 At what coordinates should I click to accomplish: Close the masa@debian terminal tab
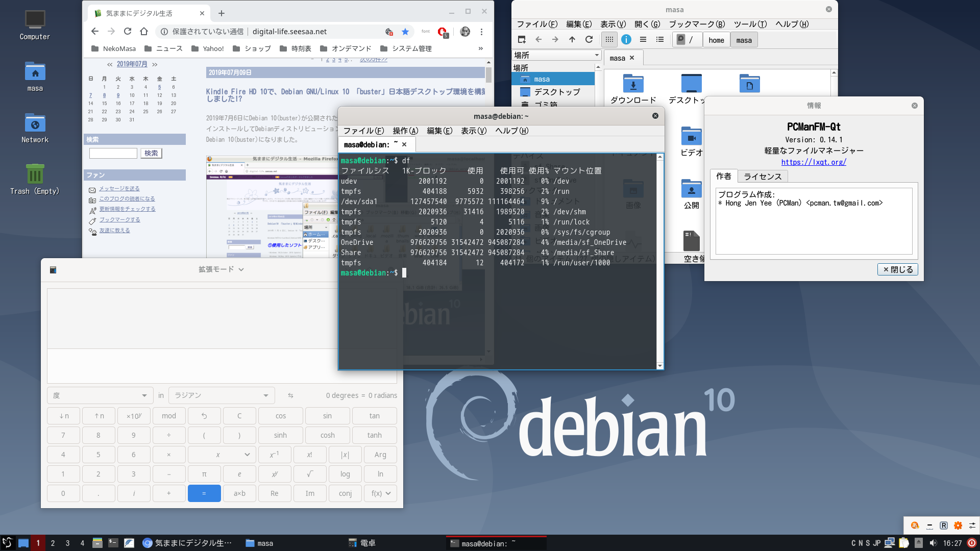tap(404, 144)
